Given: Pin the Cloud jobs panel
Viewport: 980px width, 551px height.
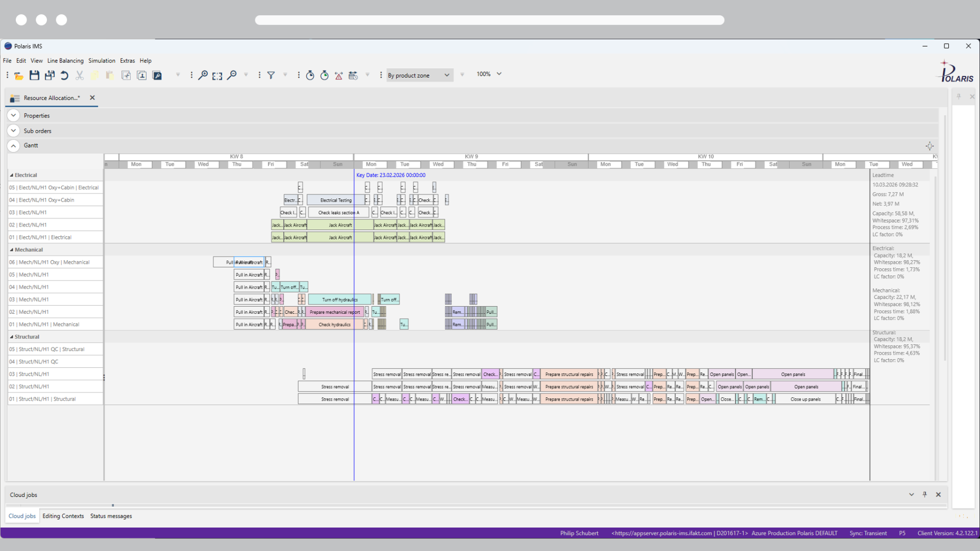Looking at the screenshot, I should 924,494.
